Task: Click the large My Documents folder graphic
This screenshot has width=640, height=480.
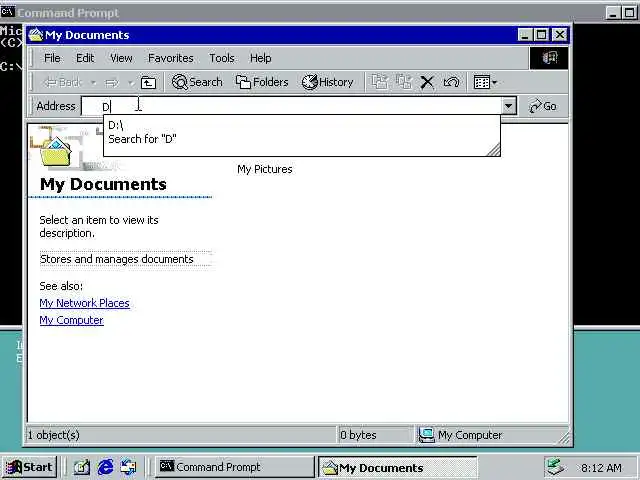Action: pyautogui.click(x=56, y=151)
